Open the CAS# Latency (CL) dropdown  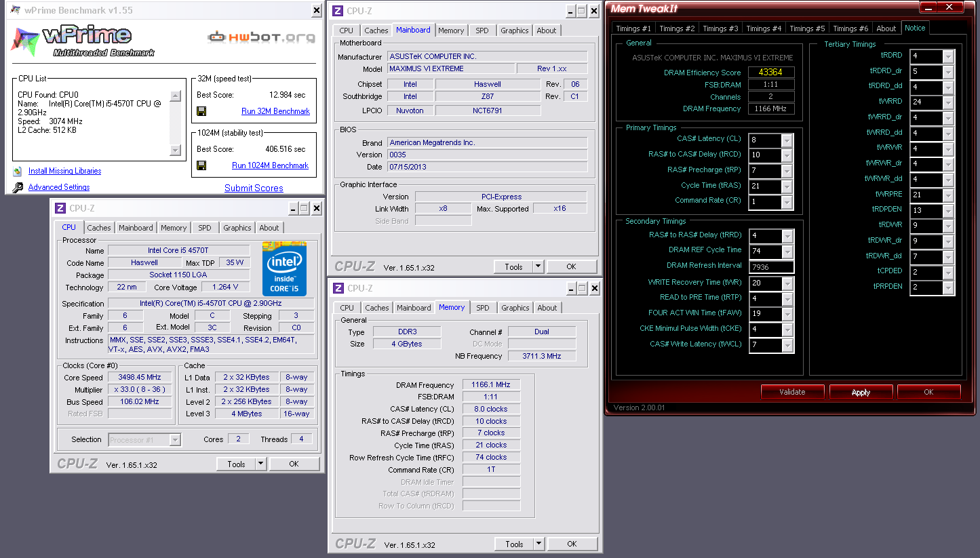pos(787,140)
